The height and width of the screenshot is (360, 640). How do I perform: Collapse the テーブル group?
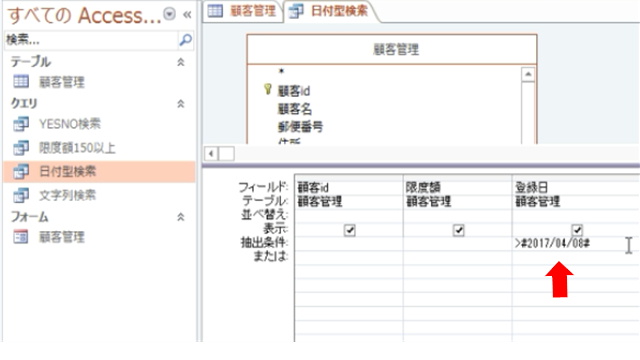(x=180, y=62)
